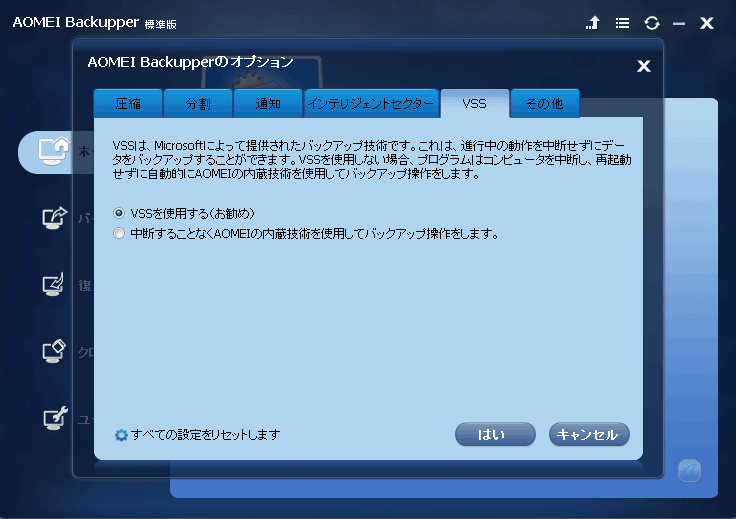Close the options dialog
The image size is (736, 519).
(644, 66)
